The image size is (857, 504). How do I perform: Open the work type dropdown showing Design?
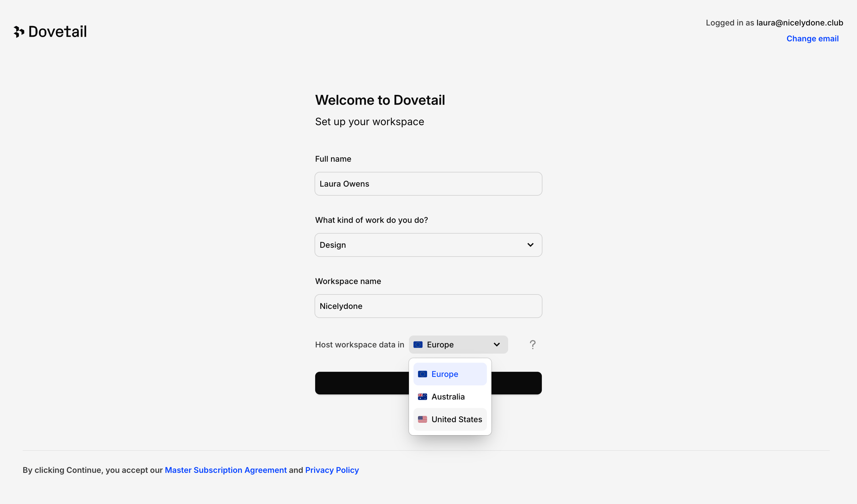428,245
